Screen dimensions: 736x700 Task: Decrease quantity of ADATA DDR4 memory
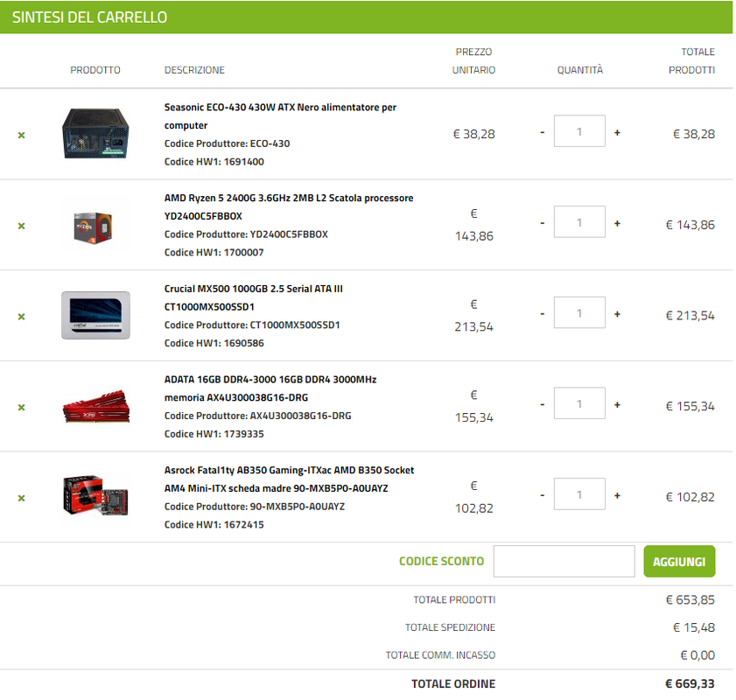(x=542, y=404)
